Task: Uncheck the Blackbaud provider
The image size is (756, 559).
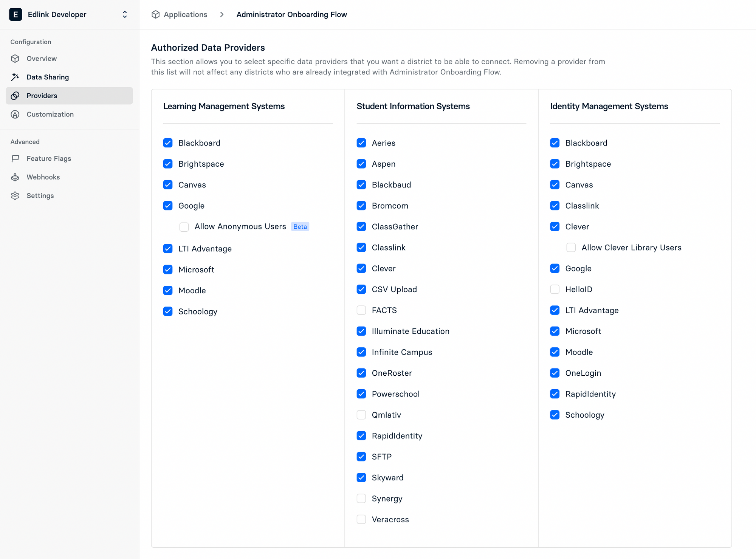Action: 361,185
